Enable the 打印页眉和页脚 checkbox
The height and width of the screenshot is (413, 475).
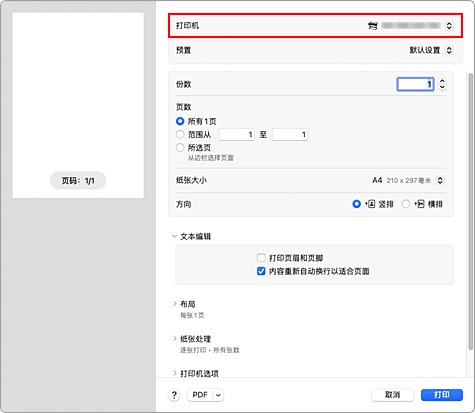[x=261, y=258]
